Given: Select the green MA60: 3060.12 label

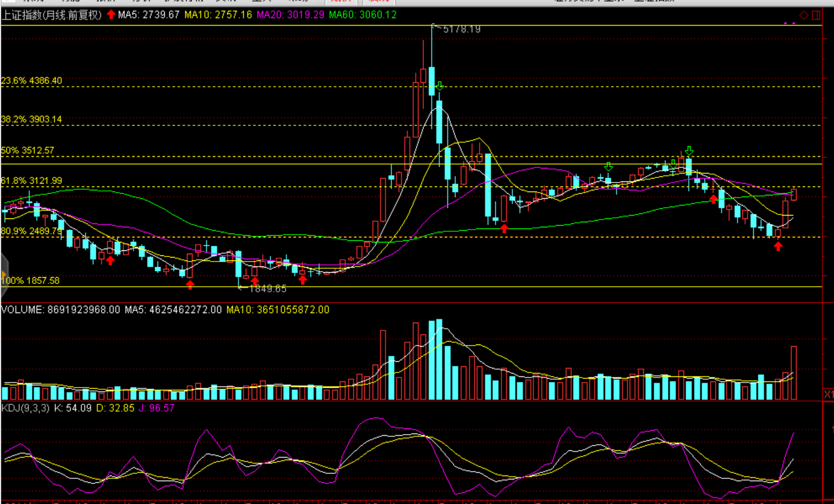Looking at the screenshot, I should point(362,15).
